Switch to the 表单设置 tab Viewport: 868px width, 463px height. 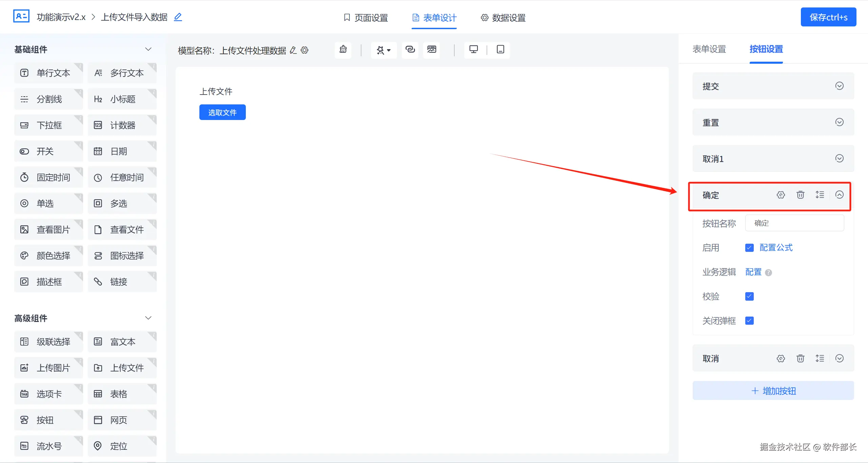tap(709, 49)
